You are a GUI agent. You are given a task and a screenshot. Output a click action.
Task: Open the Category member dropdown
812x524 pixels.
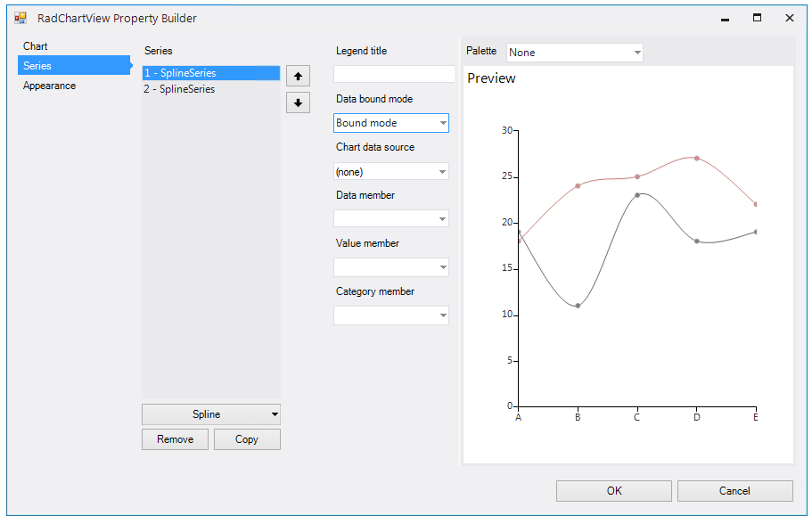tap(390, 315)
